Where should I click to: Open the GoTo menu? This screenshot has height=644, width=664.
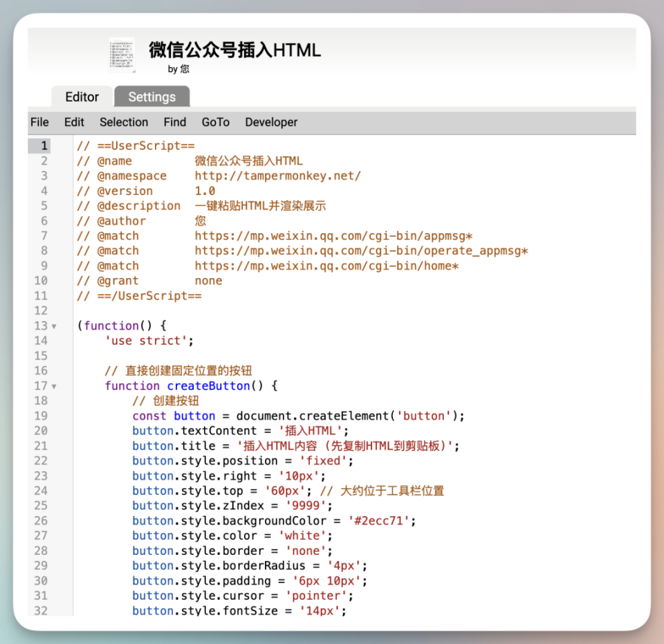[216, 122]
